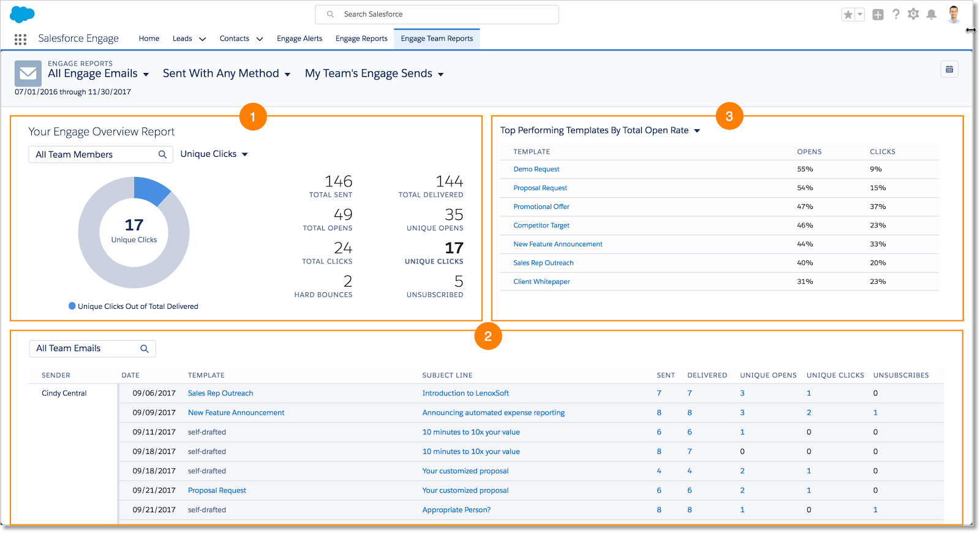Image resolution: width=980 pixels, height=538 pixels.
Task: Switch to the Engage Alerts tab
Action: point(300,39)
